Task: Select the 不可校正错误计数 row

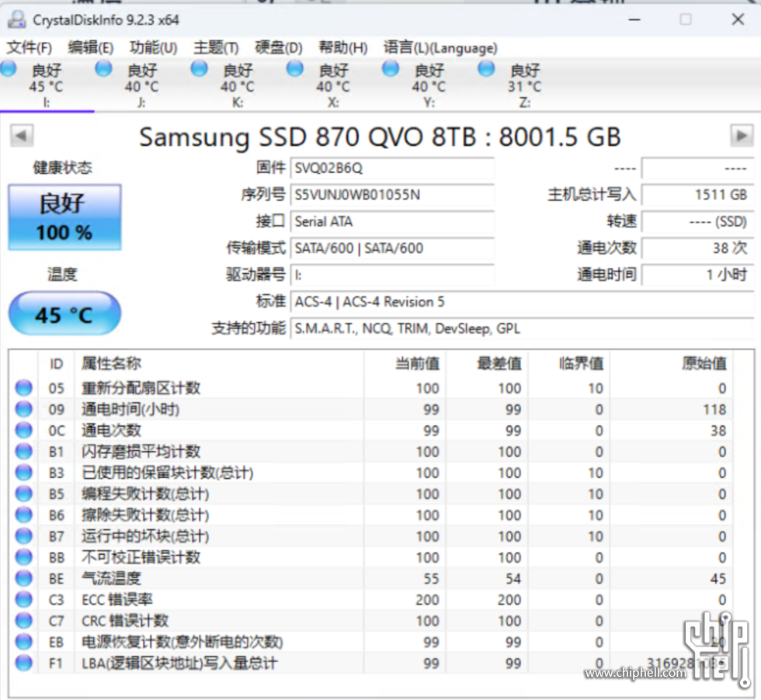Action: click(x=371, y=557)
